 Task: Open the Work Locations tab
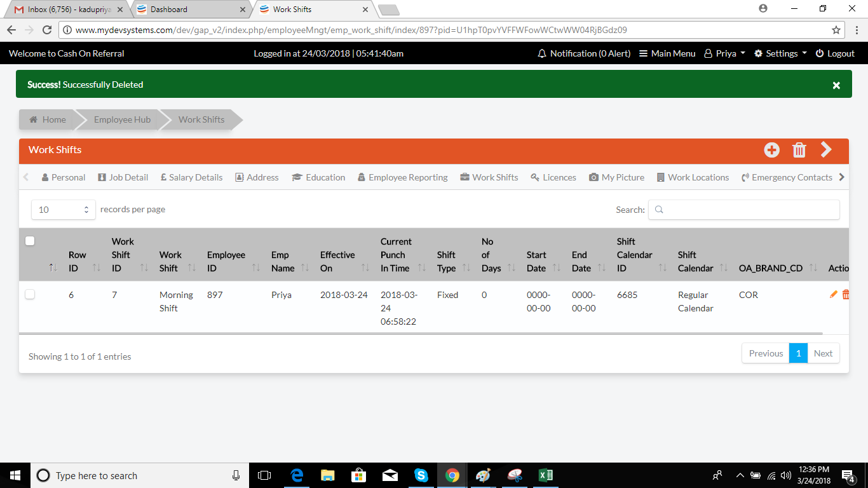point(693,177)
